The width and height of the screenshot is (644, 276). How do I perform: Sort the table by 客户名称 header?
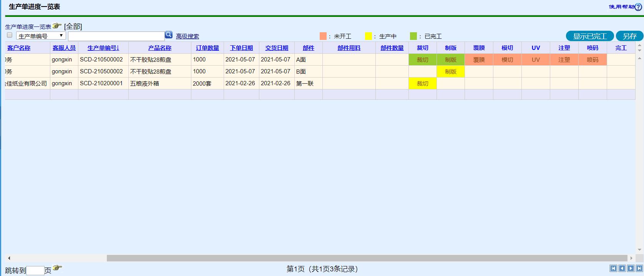[19, 48]
